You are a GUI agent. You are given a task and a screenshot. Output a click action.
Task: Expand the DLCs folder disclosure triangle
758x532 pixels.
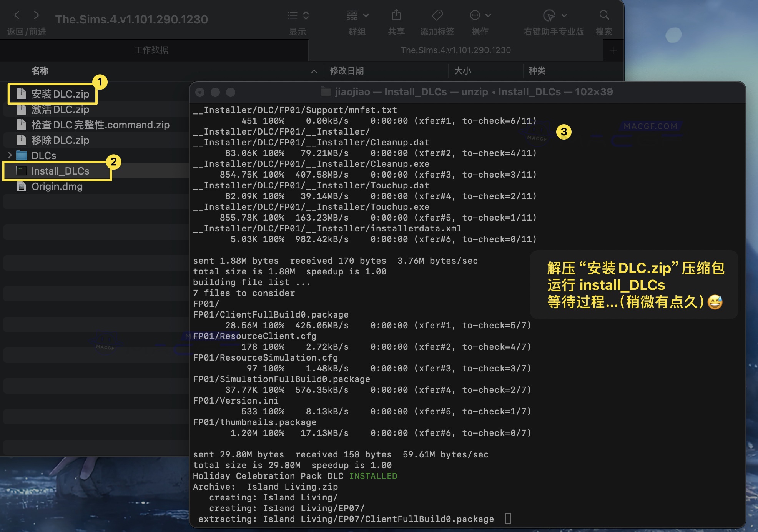point(9,155)
